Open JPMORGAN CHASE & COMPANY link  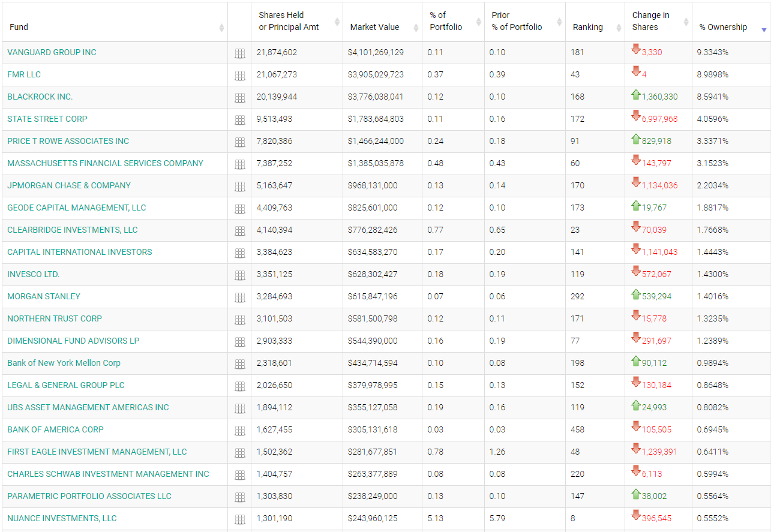tap(69, 185)
